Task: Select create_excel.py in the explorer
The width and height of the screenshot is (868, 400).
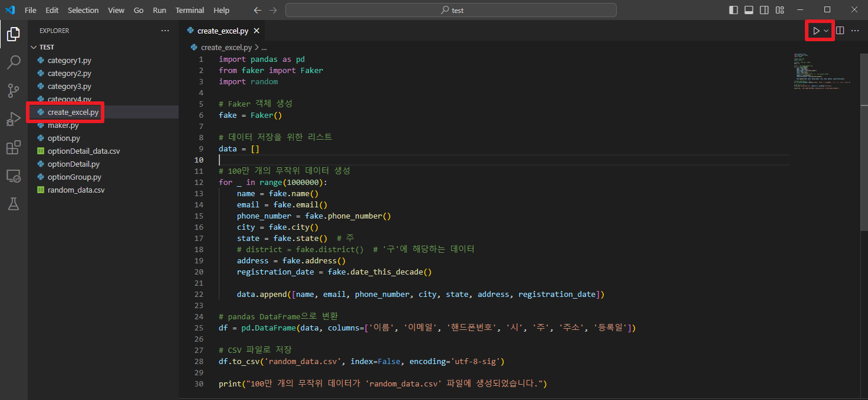Action: point(103,112)
